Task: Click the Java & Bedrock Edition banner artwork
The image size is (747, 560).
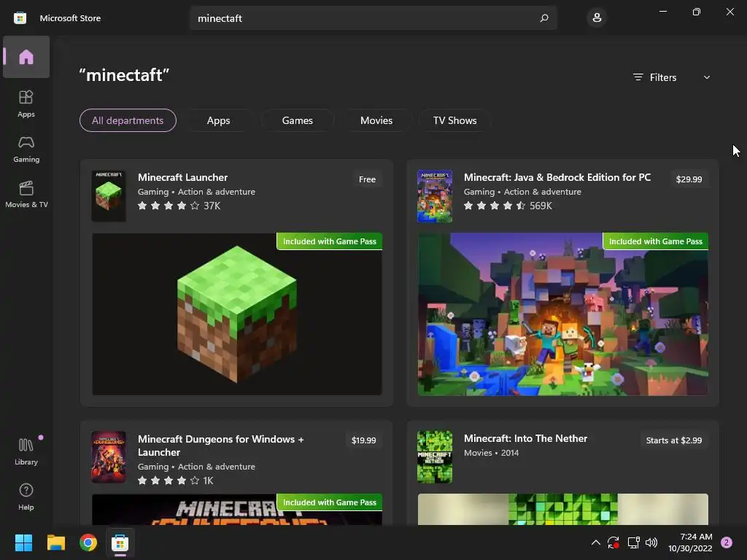Action: (x=562, y=314)
